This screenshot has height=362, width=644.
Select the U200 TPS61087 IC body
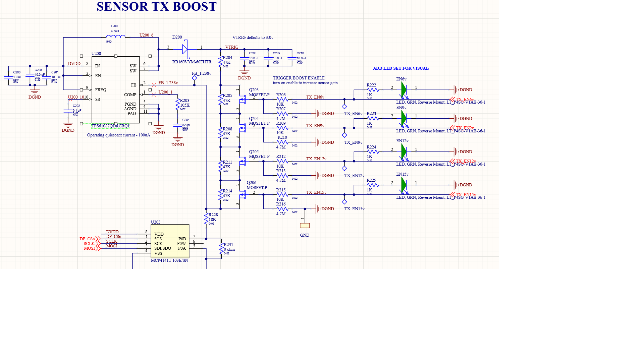coord(115,89)
